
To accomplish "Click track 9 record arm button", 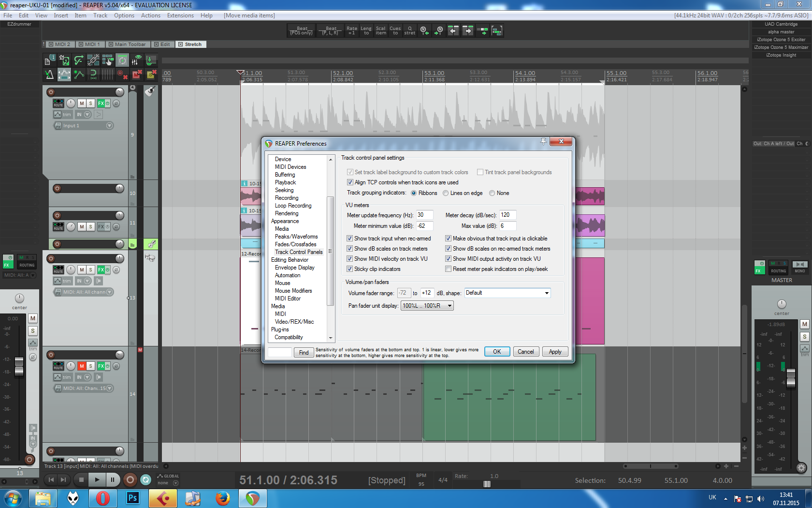I will pos(51,92).
